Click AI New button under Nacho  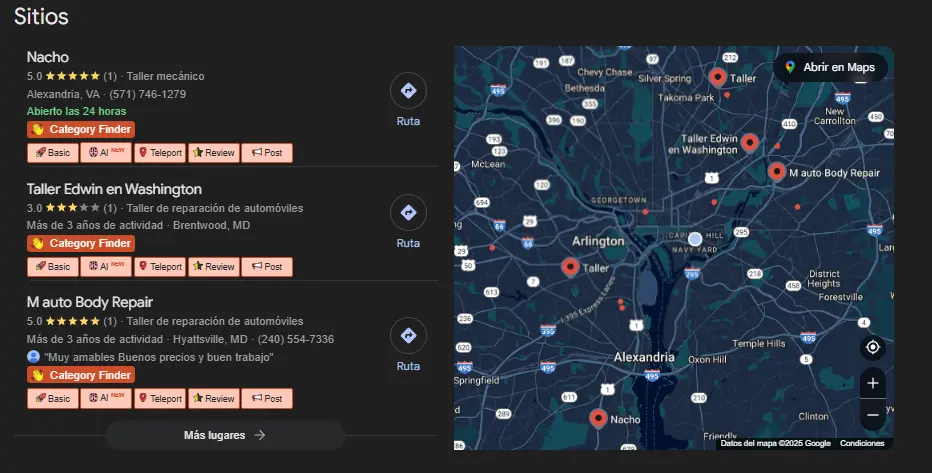(106, 153)
